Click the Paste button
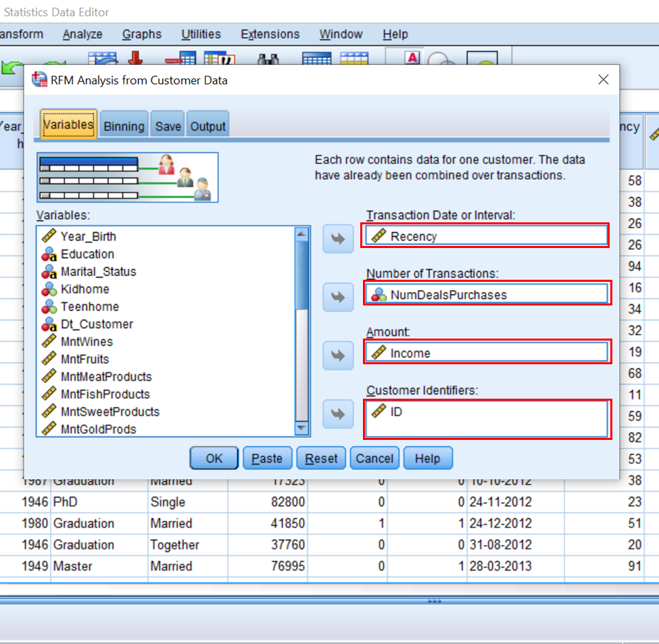Image resolution: width=659 pixels, height=644 pixels. [267, 459]
